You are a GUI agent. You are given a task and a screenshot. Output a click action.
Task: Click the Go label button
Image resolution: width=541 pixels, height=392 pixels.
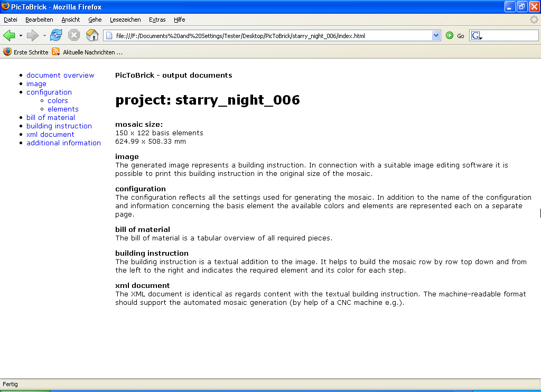click(461, 36)
